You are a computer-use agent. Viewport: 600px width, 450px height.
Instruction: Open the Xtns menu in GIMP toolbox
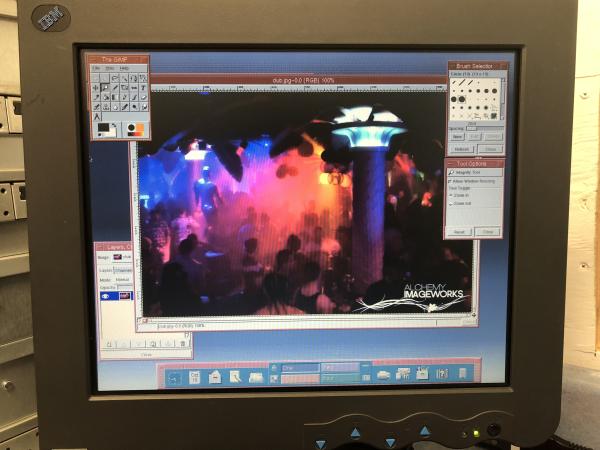tap(109, 68)
